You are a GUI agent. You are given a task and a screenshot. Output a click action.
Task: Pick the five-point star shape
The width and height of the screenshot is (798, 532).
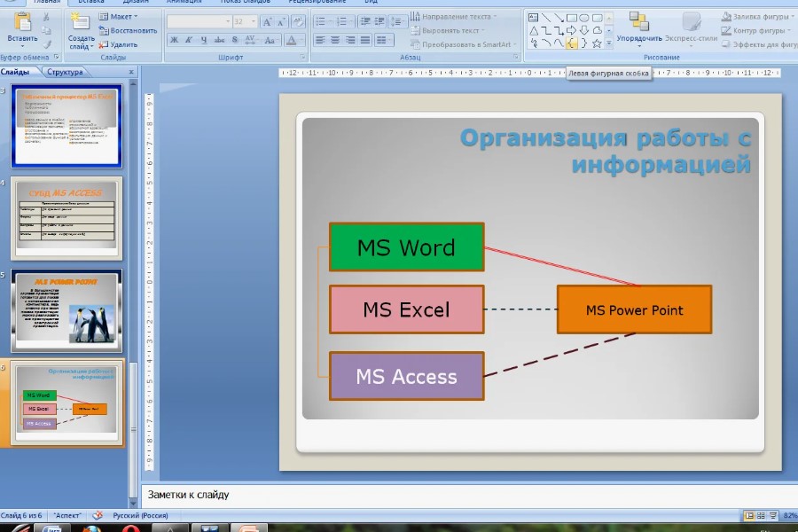(x=597, y=43)
